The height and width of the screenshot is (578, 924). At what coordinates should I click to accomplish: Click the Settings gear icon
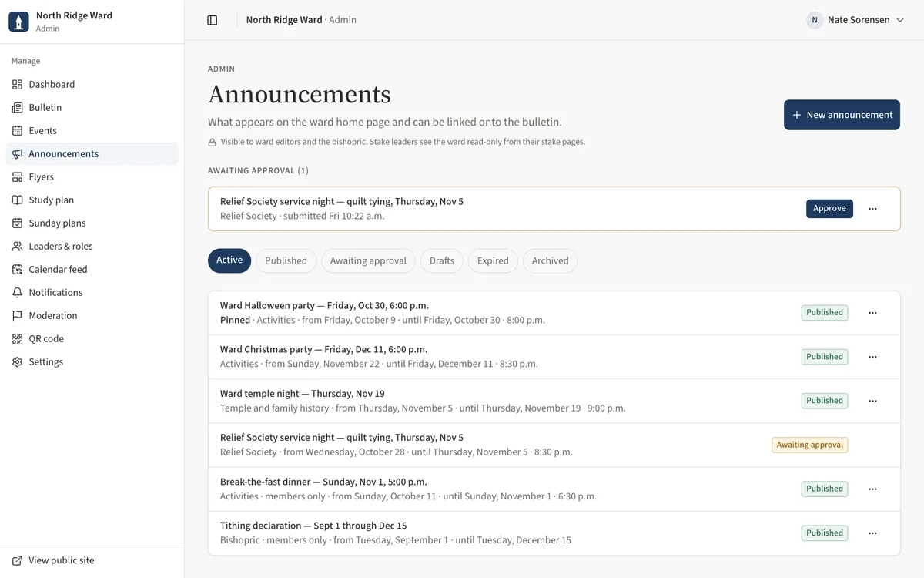pyautogui.click(x=17, y=362)
